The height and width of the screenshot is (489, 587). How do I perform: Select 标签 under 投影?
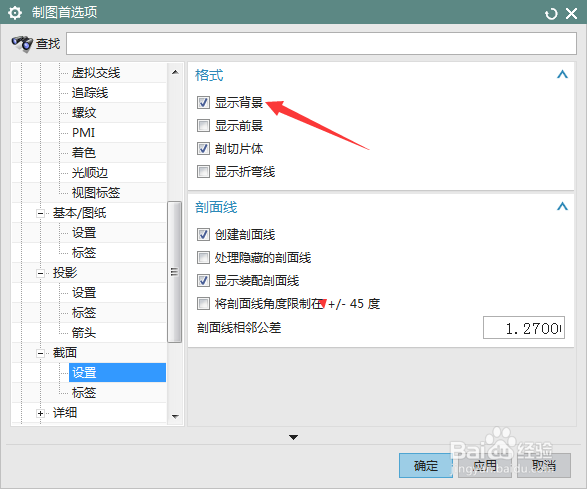click(x=84, y=313)
